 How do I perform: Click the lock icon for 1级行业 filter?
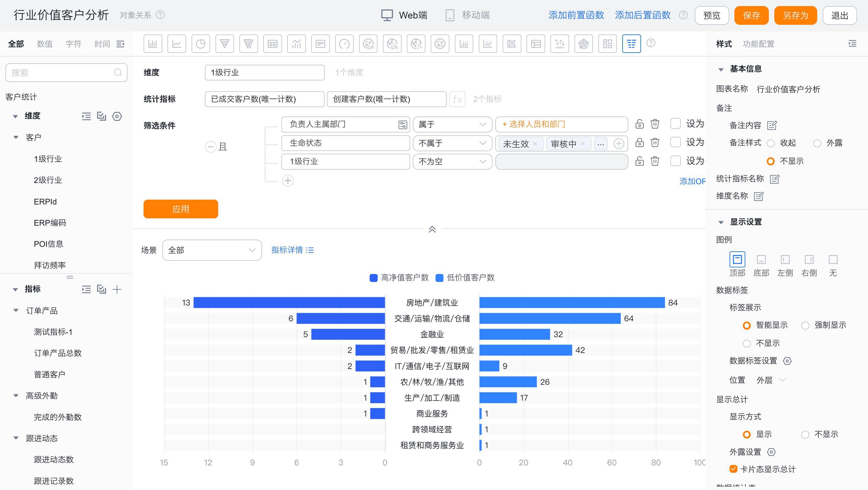(639, 162)
